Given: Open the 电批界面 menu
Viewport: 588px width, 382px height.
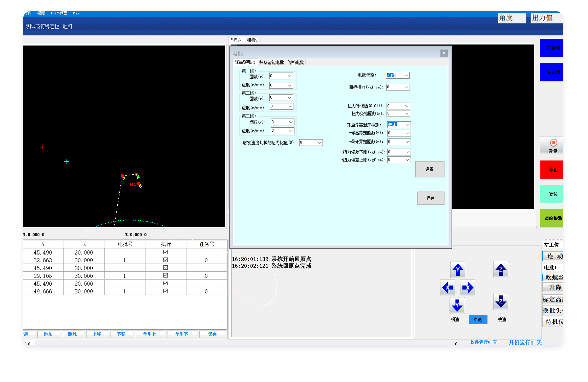Looking at the screenshot, I should click(x=59, y=13).
